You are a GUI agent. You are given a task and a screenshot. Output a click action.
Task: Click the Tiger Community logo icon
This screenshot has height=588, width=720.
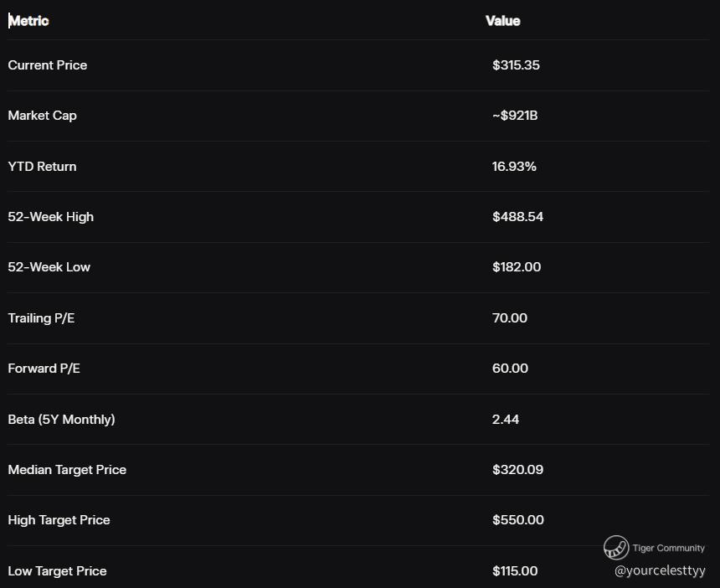pos(615,547)
